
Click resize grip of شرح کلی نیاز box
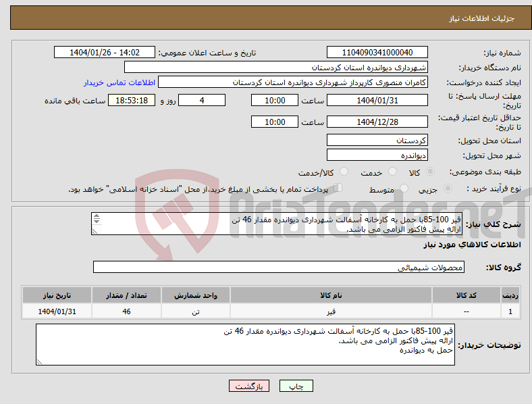(x=95, y=231)
